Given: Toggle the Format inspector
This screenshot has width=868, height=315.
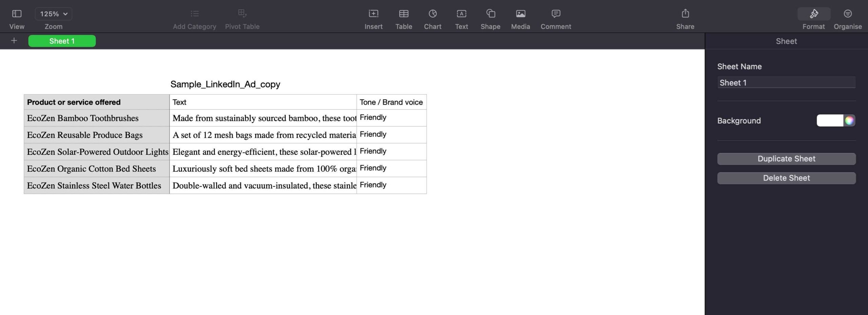Looking at the screenshot, I should click(814, 14).
